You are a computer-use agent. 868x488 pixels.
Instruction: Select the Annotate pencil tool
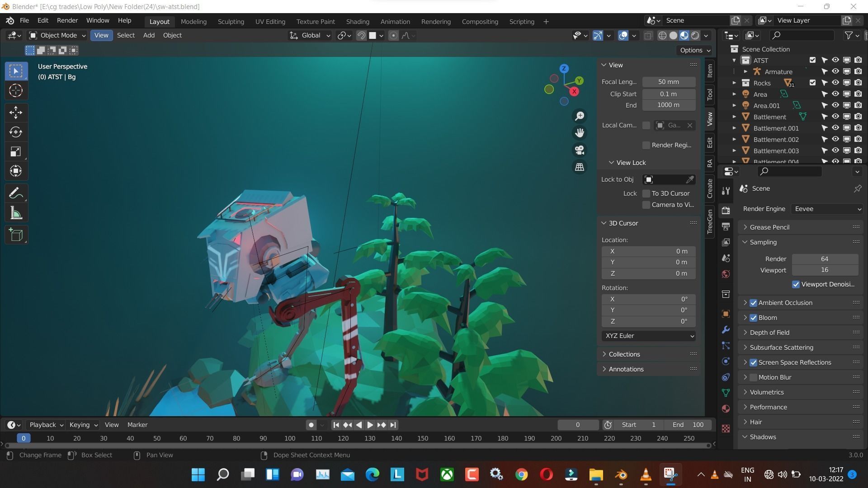click(x=16, y=193)
